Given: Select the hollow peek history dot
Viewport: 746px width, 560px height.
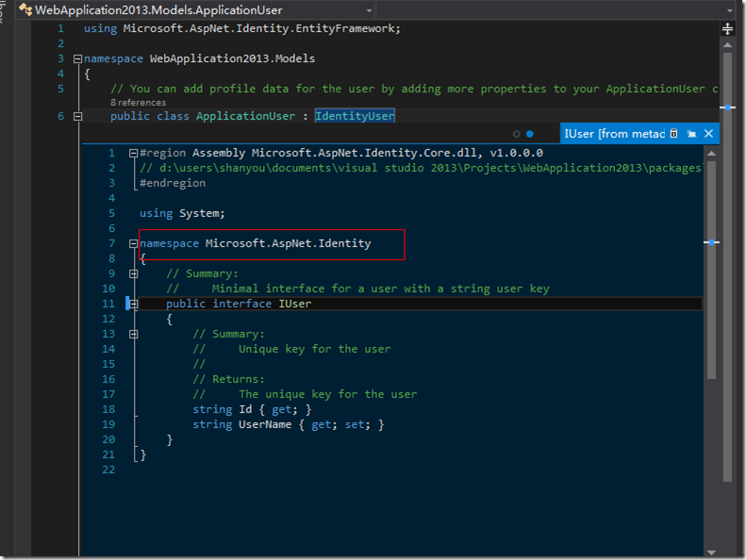Looking at the screenshot, I should [x=517, y=134].
